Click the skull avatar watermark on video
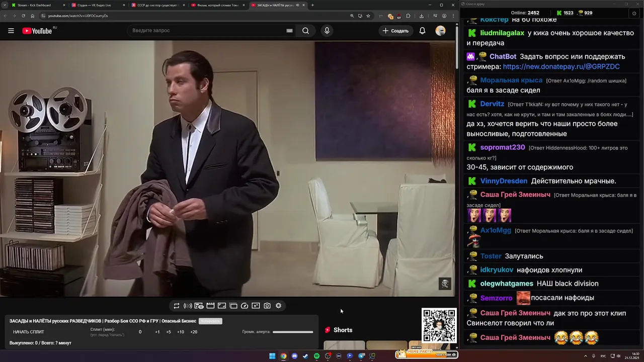 coord(445,284)
